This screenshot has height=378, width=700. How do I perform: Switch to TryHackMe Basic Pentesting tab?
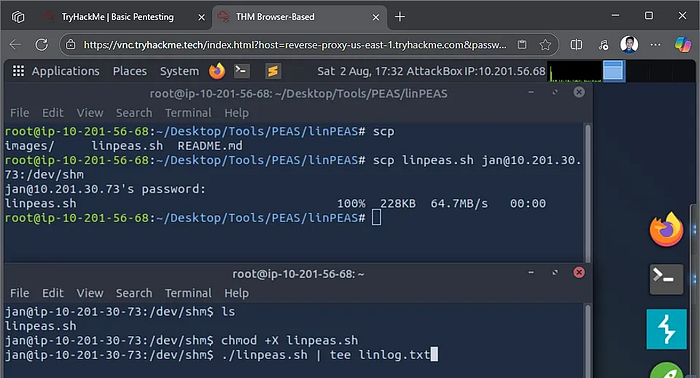[117, 17]
